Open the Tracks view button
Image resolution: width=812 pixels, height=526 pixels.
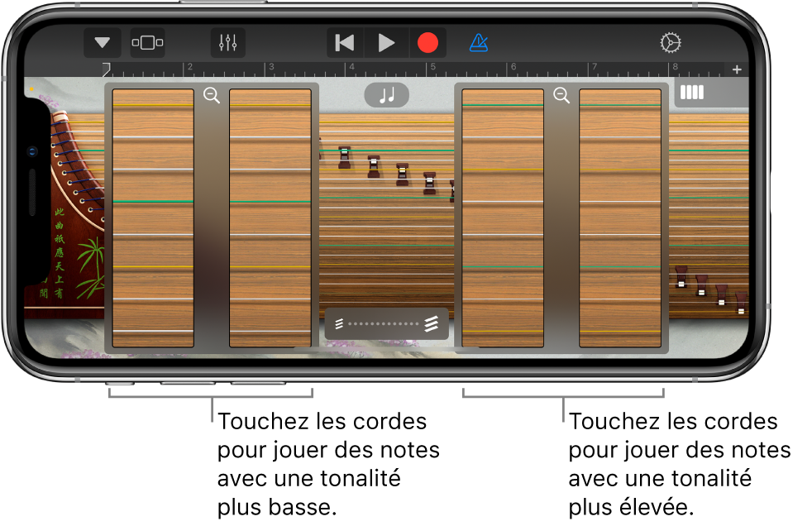coord(147,42)
